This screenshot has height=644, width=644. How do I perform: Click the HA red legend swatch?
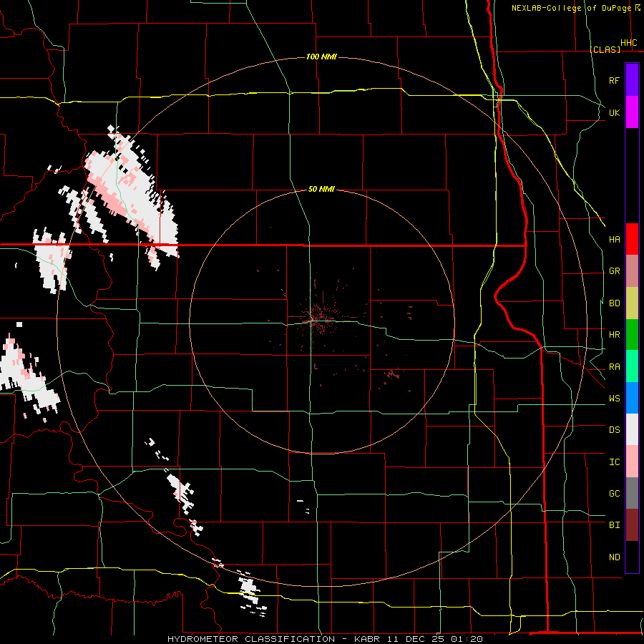pyautogui.click(x=632, y=239)
